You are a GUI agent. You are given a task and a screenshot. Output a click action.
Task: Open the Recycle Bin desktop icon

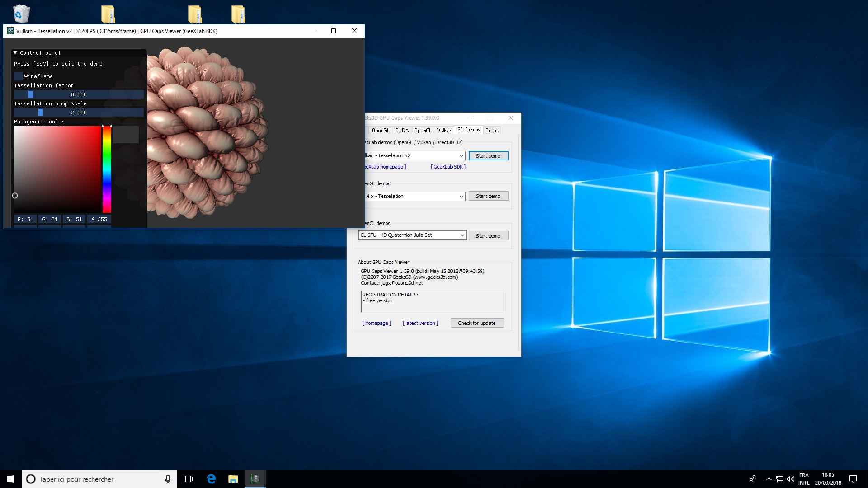pos(21,14)
